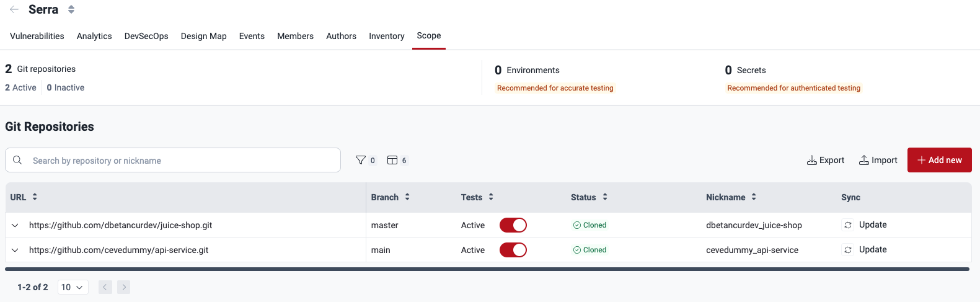The height and width of the screenshot is (302, 980).
Task: Click the horizontal table scrollbar
Action: point(487,269)
